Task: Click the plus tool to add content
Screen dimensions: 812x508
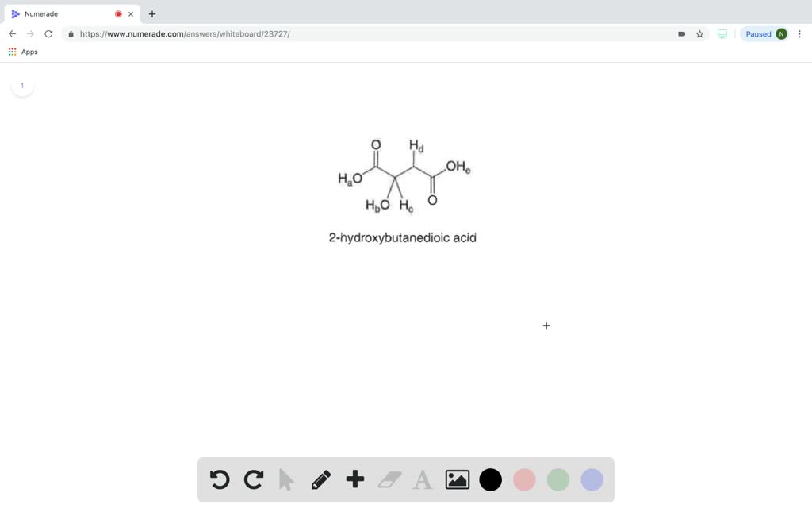Action: pyautogui.click(x=354, y=479)
